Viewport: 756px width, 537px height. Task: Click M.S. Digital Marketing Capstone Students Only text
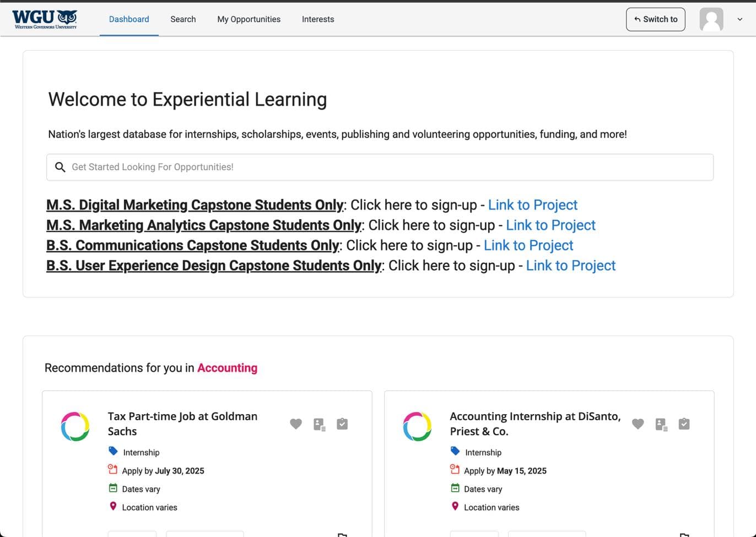point(195,205)
